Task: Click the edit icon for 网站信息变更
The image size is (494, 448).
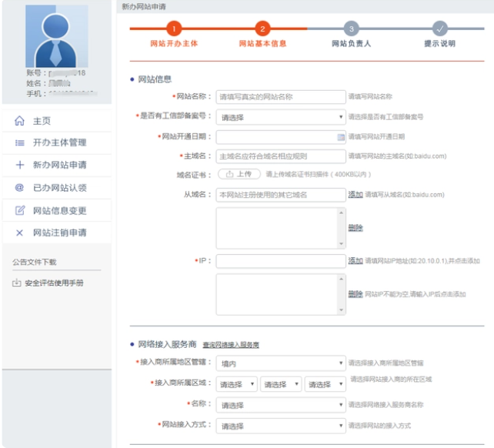Action: [20, 210]
